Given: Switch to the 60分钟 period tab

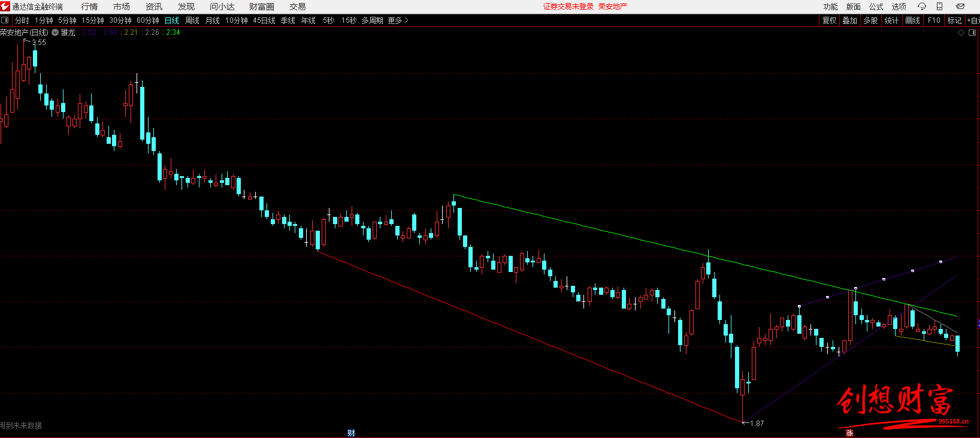Looking at the screenshot, I should [148, 20].
